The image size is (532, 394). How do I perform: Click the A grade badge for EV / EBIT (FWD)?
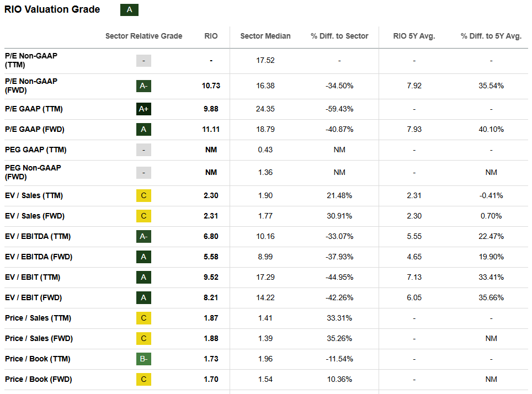143,297
